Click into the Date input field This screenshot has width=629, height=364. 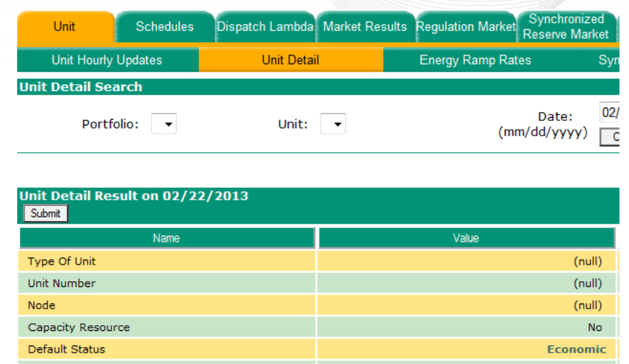610,113
